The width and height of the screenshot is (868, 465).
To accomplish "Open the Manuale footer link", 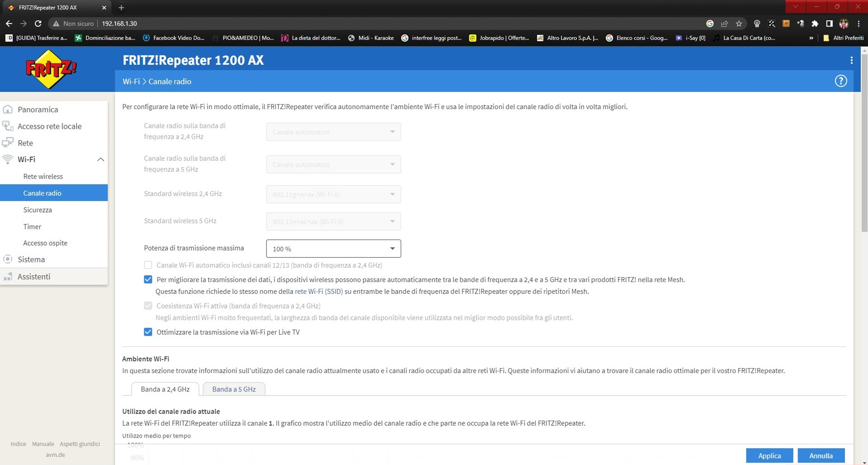I will coord(43,444).
